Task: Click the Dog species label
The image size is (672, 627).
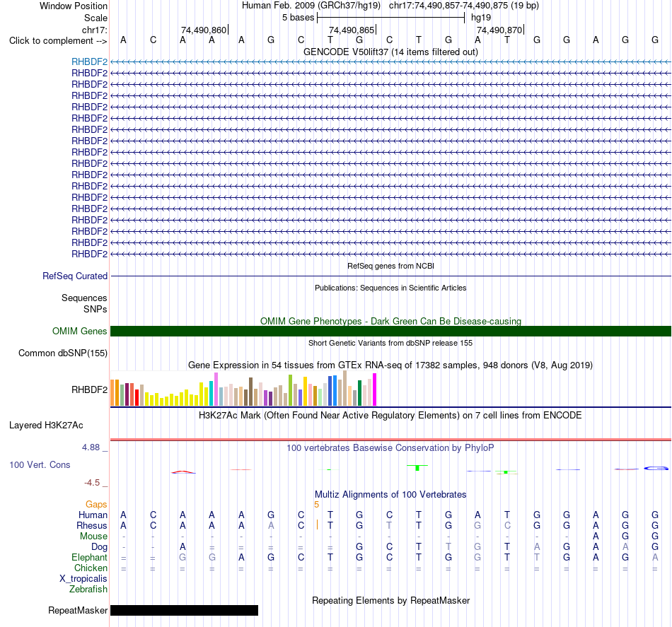Action: [x=99, y=547]
